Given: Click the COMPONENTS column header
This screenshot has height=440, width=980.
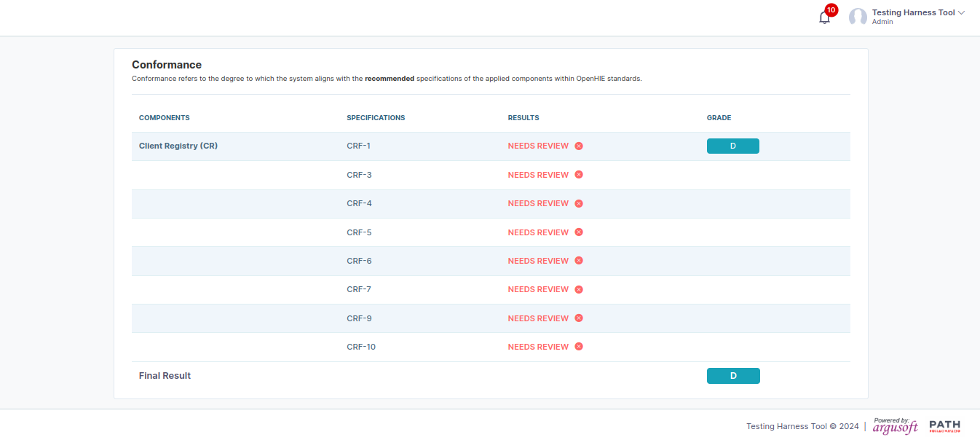Looking at the screenshot, I should 165,118.
